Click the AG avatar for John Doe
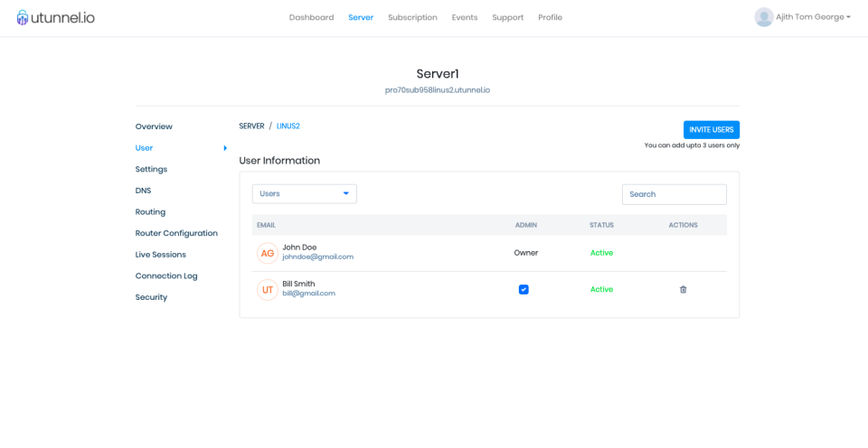 (x=268, y=253)
